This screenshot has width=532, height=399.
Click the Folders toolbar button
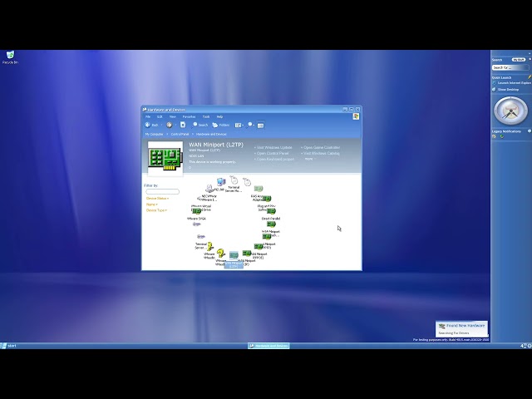tap(221, 125)
